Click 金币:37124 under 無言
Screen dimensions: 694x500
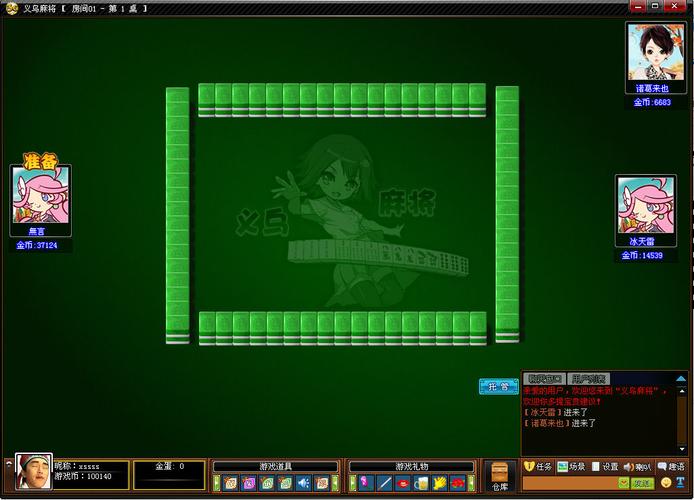click(37, 245)
